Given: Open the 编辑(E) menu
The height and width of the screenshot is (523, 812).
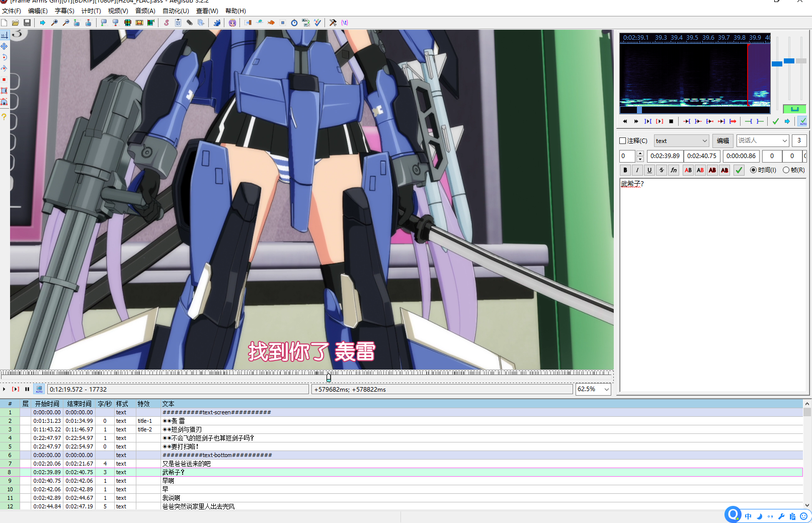Looking at the screenshot, I should click(x=38, y=11).
